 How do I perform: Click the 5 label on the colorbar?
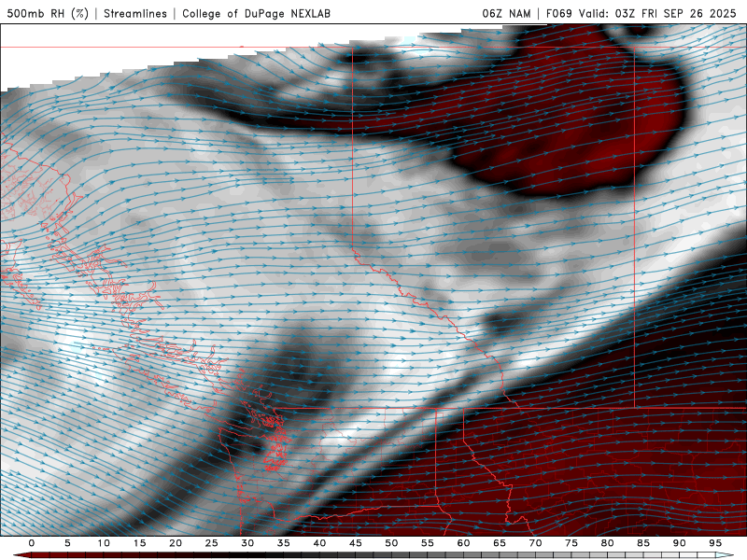67,543
